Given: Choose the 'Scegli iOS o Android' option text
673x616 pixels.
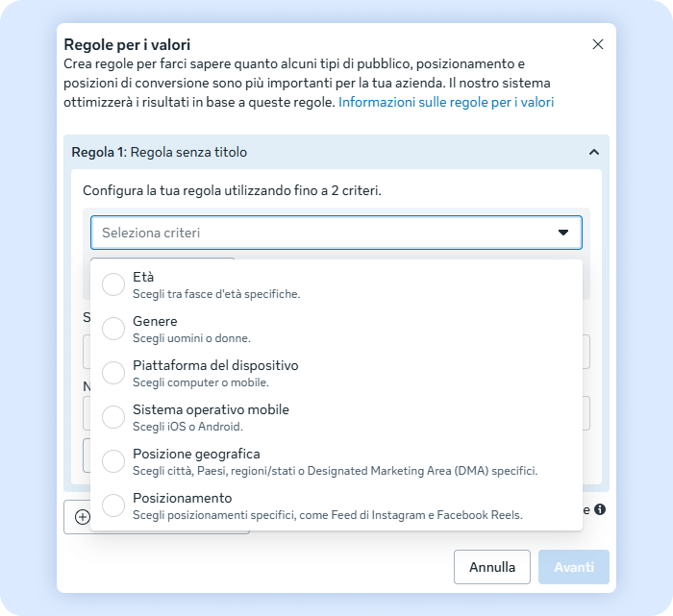Looking at the screenshot, I should pos(187,427).
